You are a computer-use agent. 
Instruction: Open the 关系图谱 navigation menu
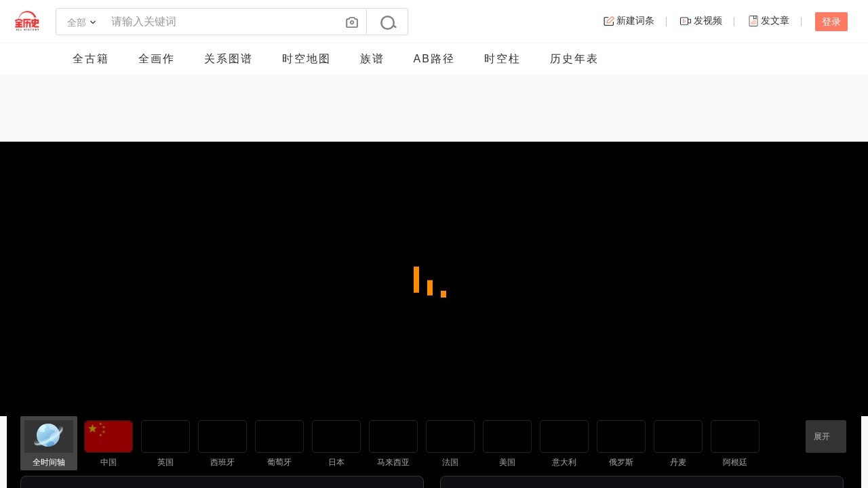coord(228,59)
